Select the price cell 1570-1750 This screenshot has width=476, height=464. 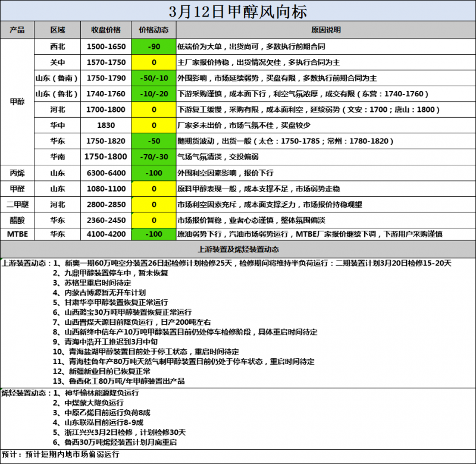point(106,62)
